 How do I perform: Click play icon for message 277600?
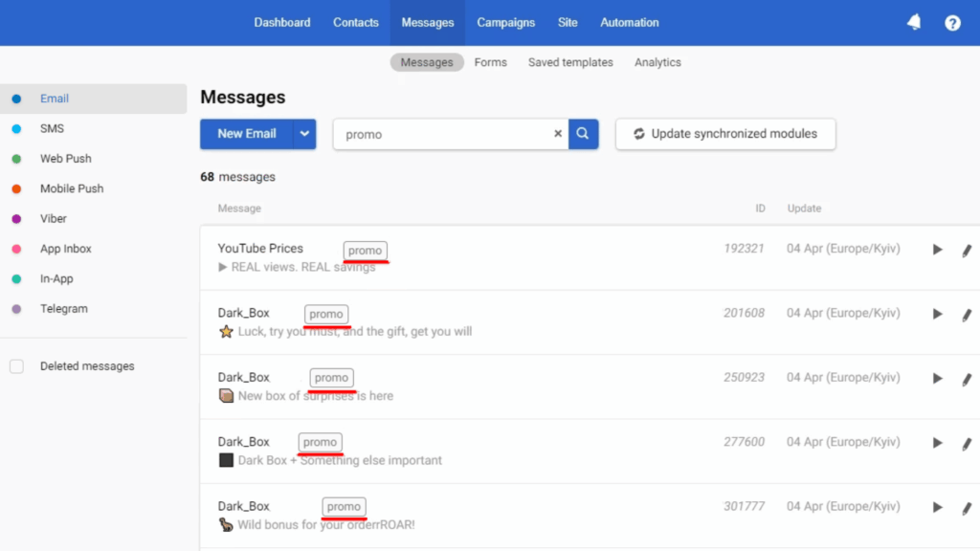938,443
